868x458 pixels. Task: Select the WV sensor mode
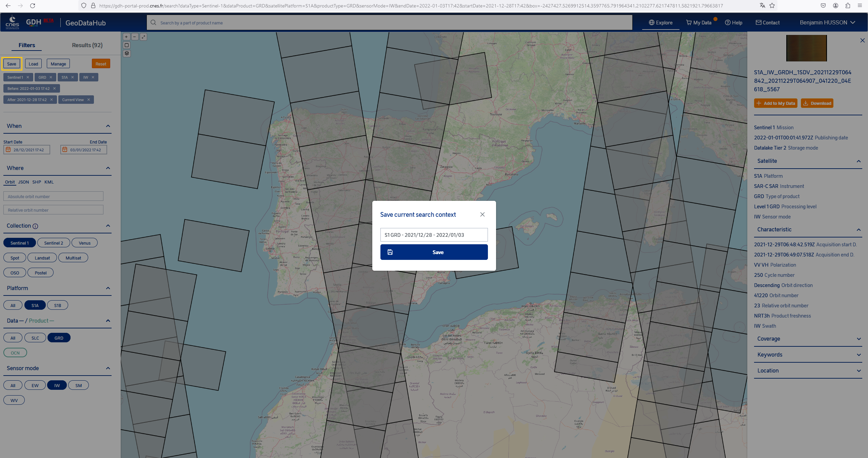pyautogui.click(x=14, y=400)
